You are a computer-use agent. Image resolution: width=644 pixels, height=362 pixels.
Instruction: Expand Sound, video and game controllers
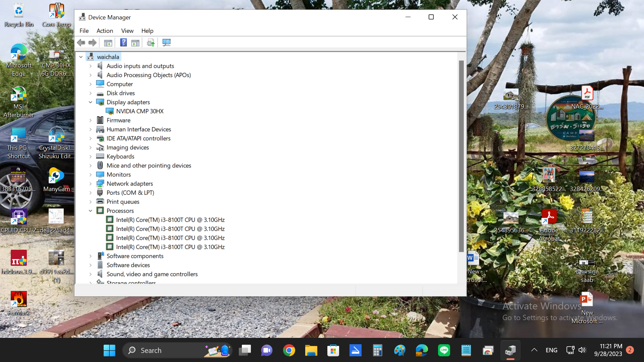(x=90, y=274)
